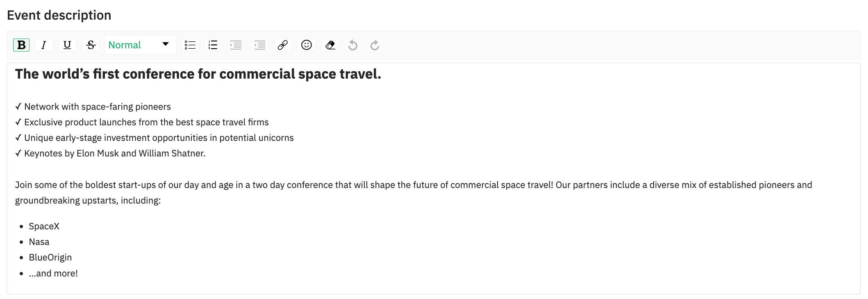Toggle italic formatting
The width and height of the screenshot is (868, 299).
coord(44,45)
